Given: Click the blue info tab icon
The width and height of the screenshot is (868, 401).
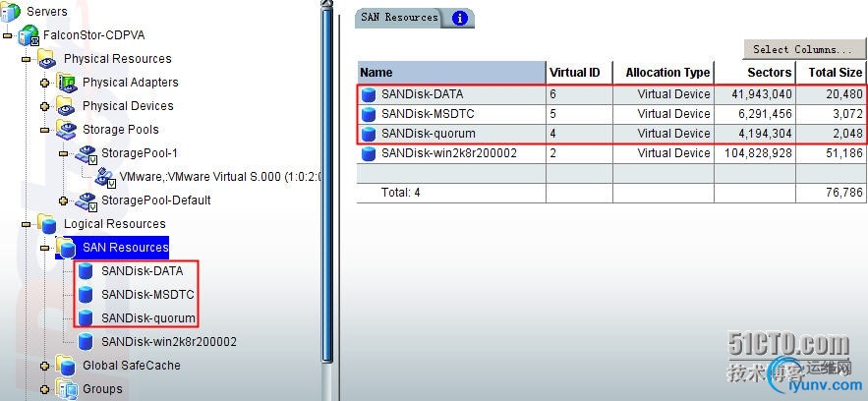Looking at the screenshot, I should point(459,19).
